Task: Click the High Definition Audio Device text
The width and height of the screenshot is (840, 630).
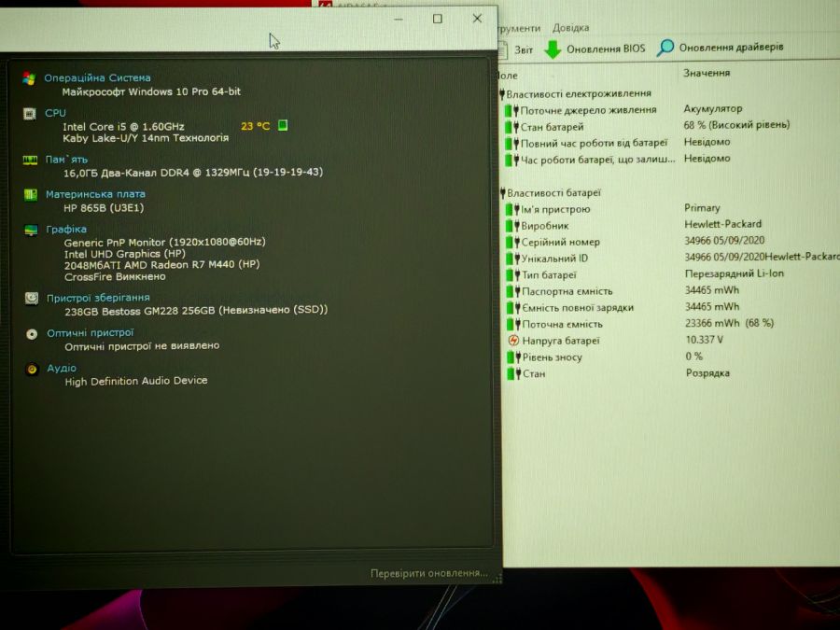Action: pyautogui.click(x=136, y=381)
